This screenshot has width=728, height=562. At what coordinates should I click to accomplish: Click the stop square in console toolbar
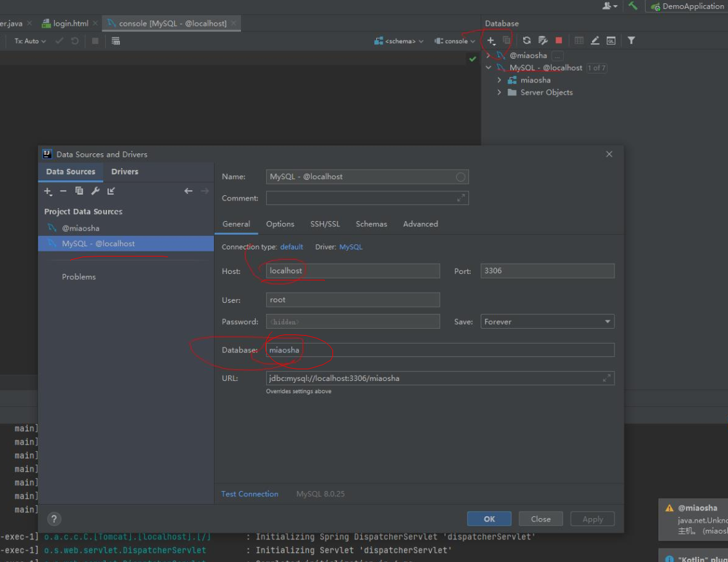[95, 41]
